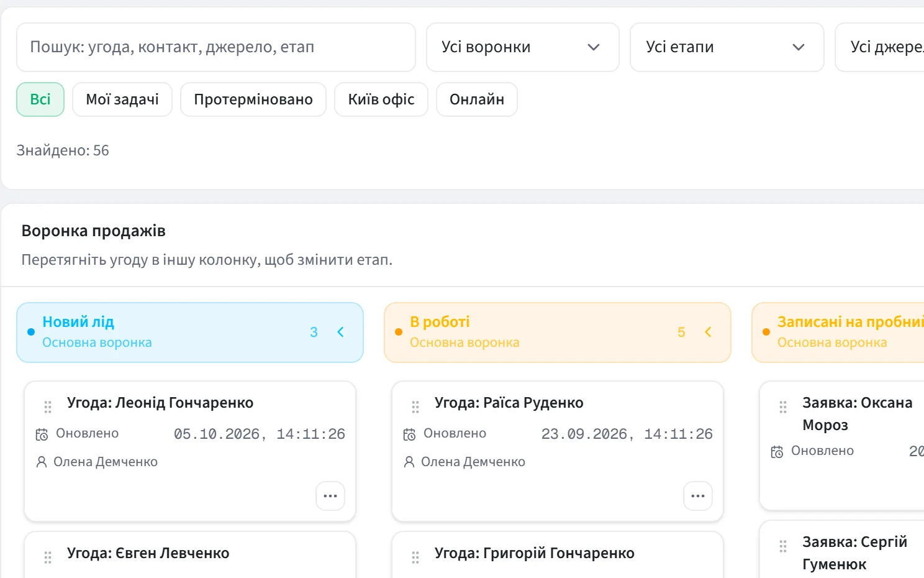Click drag handle on Євген Левченко card
This screenshot has height=578, width=924.
click(x=48, y=557)
